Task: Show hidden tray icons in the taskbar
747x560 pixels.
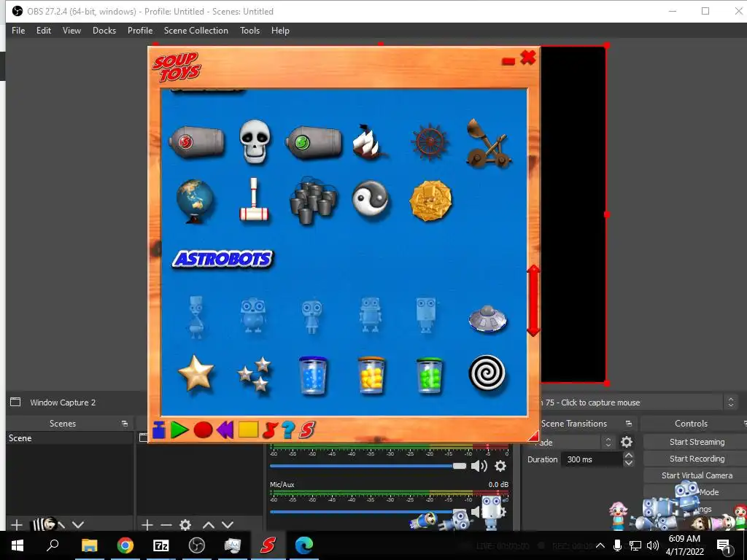Action: point(600,545)
